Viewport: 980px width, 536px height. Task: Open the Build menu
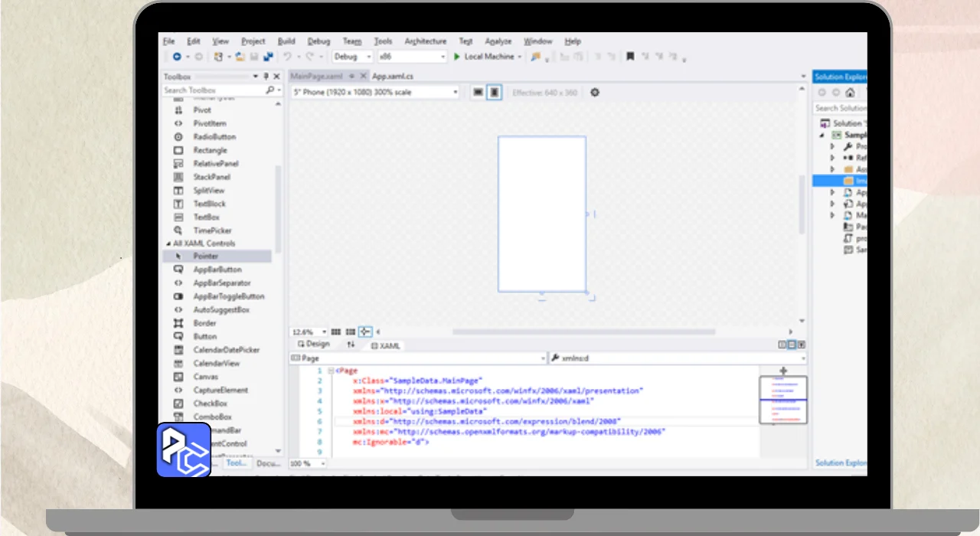click(286, 41)
